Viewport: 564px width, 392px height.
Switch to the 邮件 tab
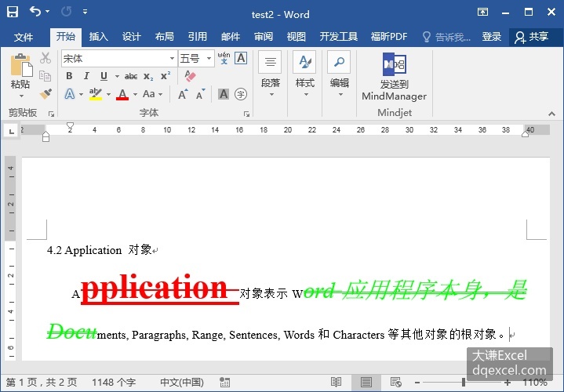pyautogui.click(x=231, y=37)
